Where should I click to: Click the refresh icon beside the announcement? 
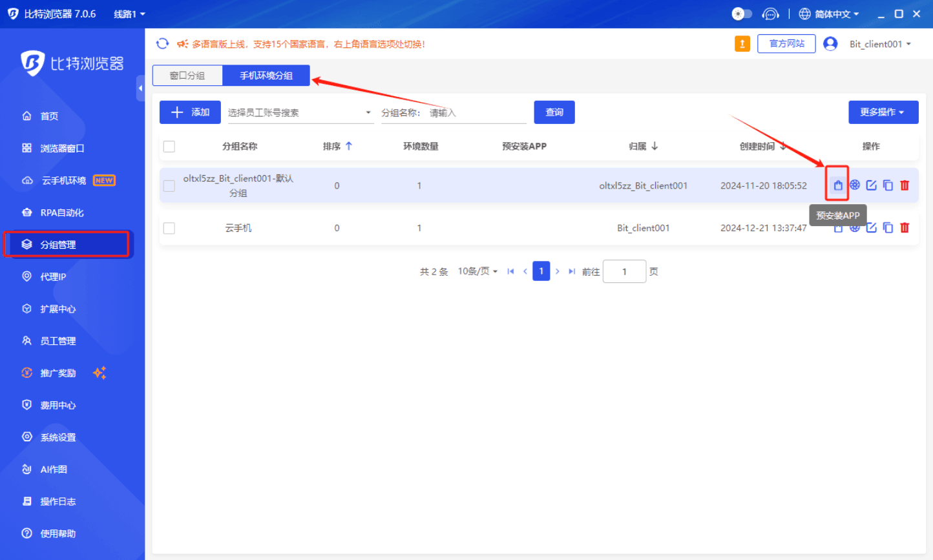163,43
